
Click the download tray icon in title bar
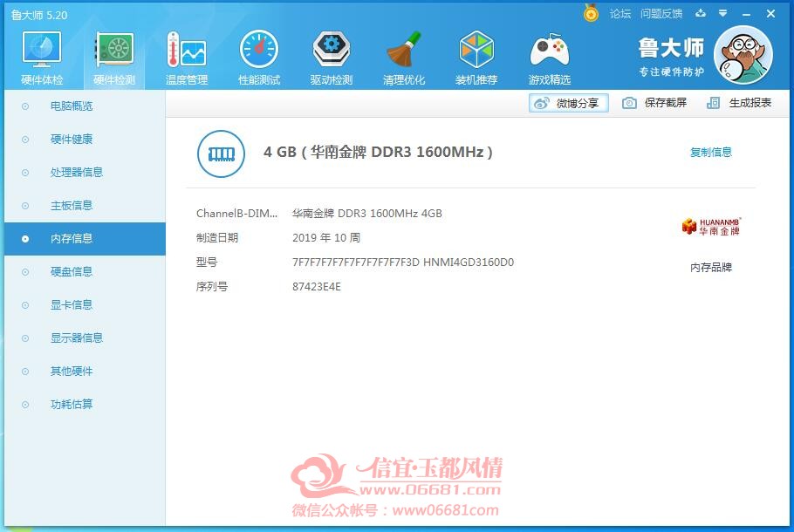[x=701, y=14]
